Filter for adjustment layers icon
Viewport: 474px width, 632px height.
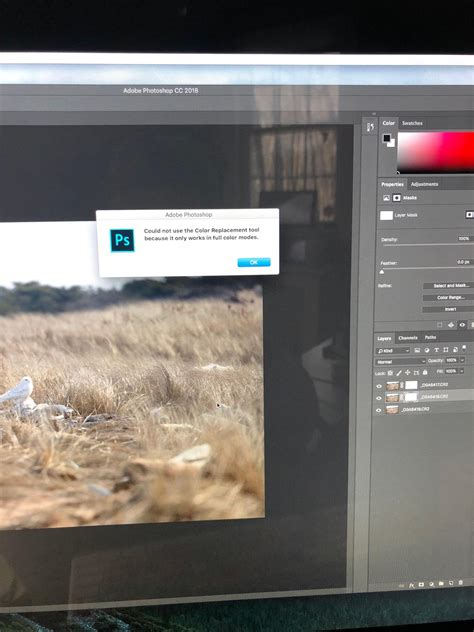[427, 350]
